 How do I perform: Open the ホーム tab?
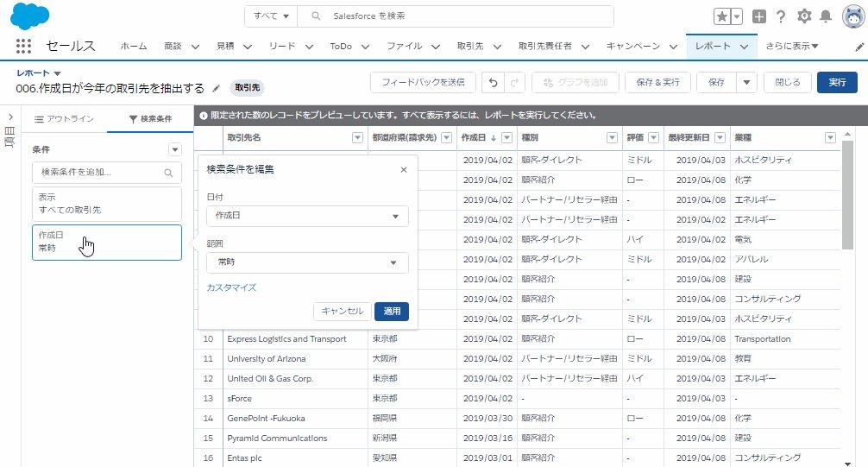(x=134, y=46)
